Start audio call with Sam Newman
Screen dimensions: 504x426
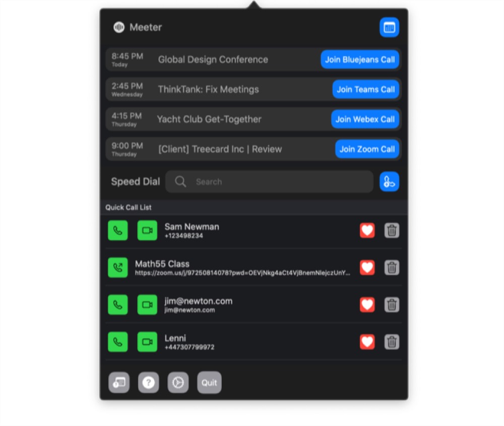point(117,230)
